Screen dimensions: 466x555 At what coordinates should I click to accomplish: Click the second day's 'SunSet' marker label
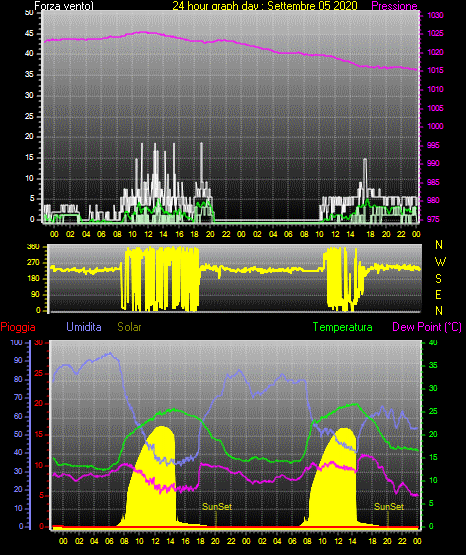pyautogui.click(x=389, y=507)
